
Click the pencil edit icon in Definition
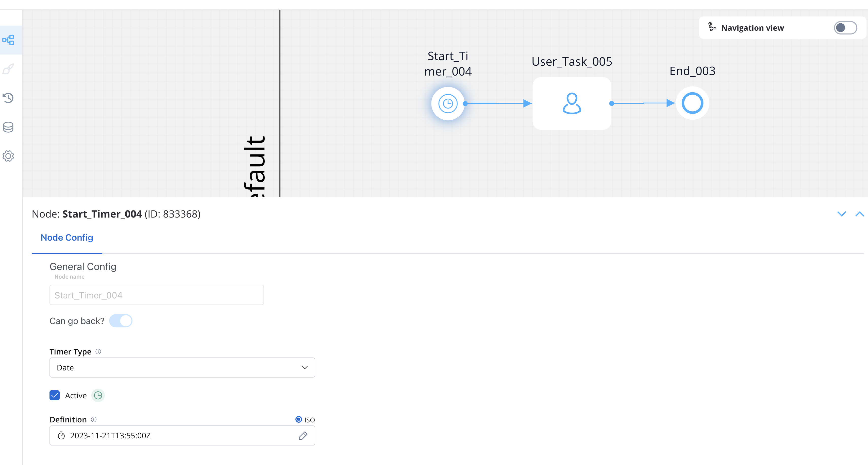[303, 436]
